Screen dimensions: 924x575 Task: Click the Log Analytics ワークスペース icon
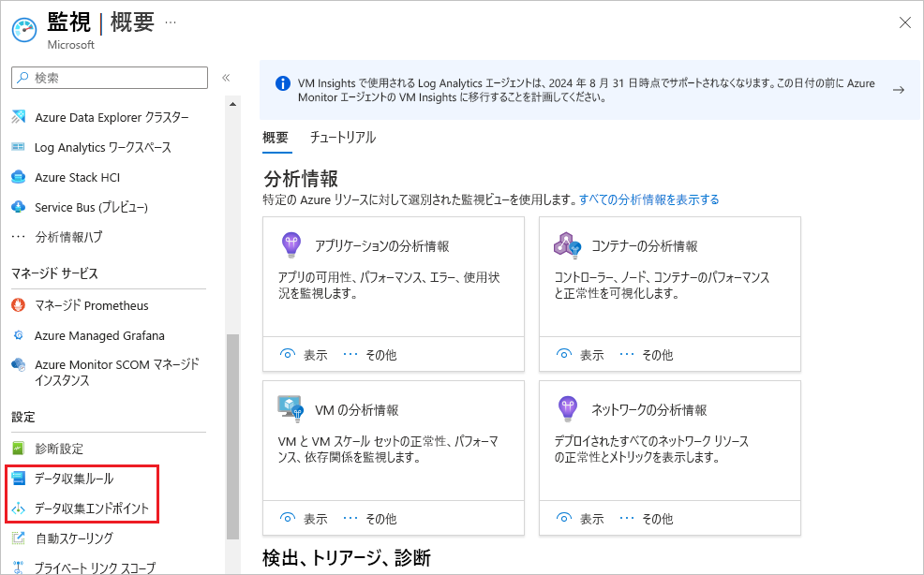[x=18, y=147]
